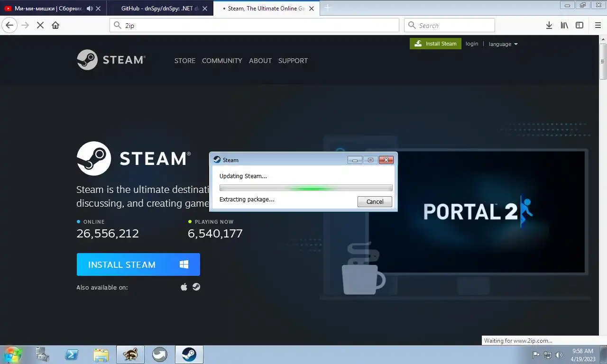Switch to Steam in the taskbar
This screenshot has width=607, height=364.
(x=189, y=354)
